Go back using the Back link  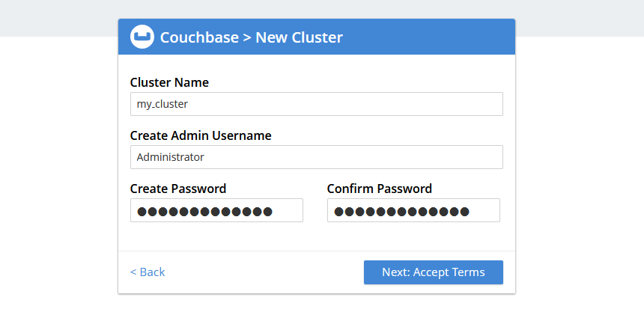pos(148,272)
